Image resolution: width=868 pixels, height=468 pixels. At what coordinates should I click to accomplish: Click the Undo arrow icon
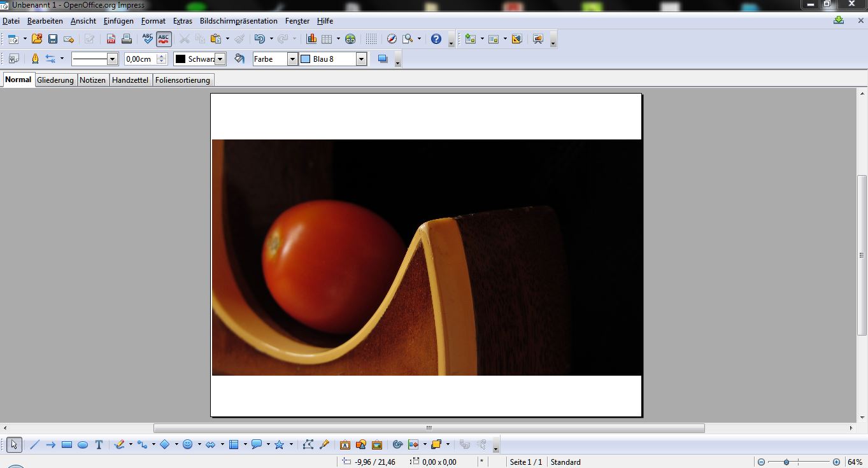pos(259,39)
